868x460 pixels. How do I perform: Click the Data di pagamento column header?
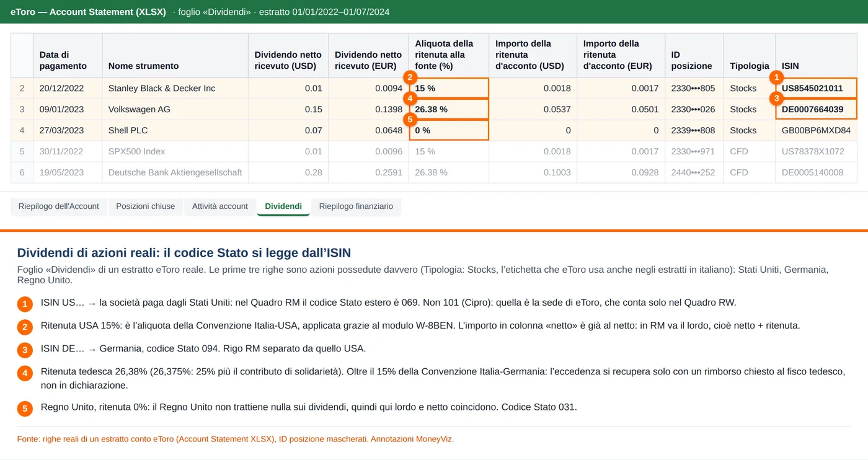coord(68,55)
